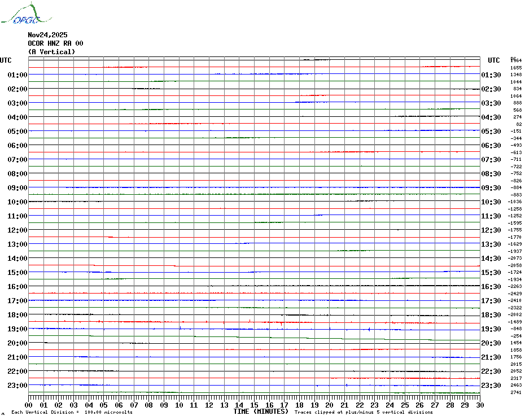Click the 22:30 half-hour label

click(491, 371)
